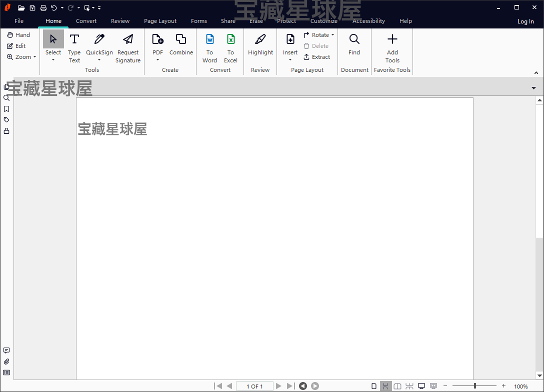Click the Combine files icon
Image resolution: width=544 pixels, height=392 pixels.
click(x=181, y=39)
